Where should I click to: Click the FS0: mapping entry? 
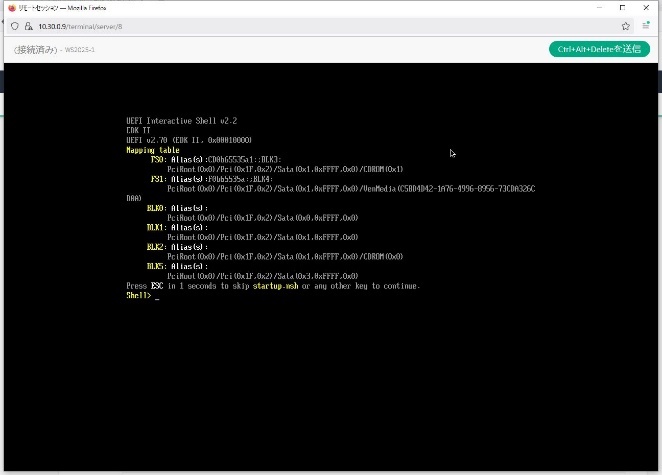(x=158, y=159)
